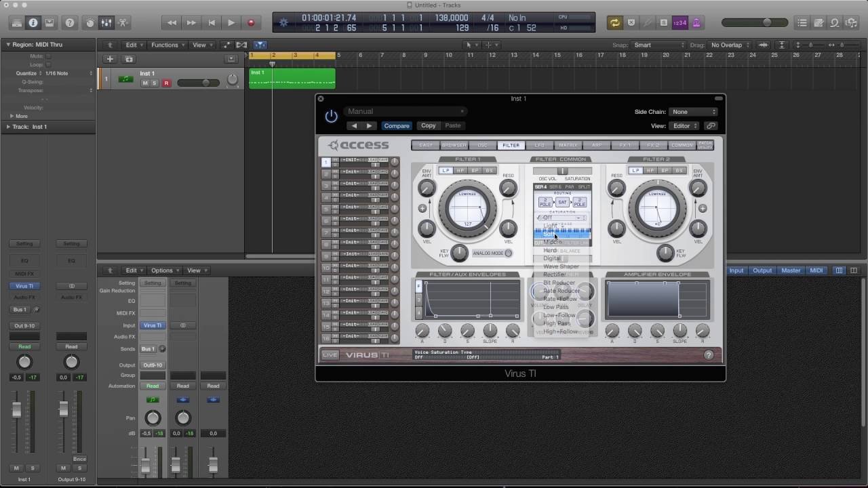Click the duplicate track icon
Screen dimensions: 868x488
[129, 59]
